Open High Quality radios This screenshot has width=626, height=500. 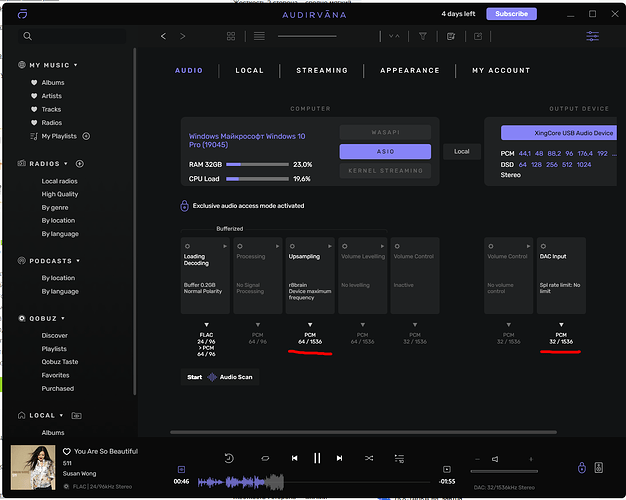(x=59, y=194)
